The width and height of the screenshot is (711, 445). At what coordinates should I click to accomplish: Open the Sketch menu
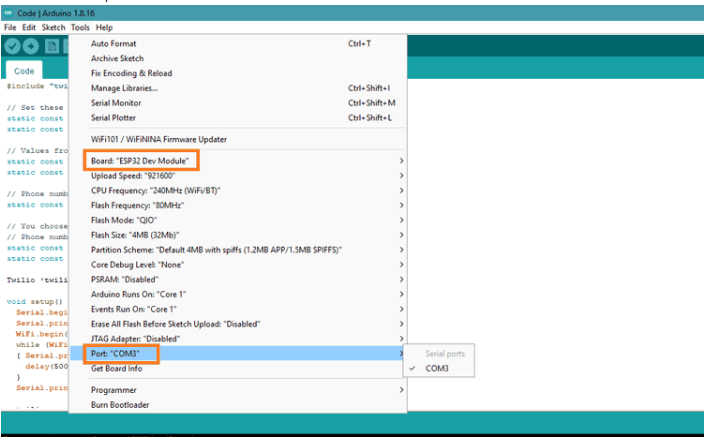click(x=52, y=27)
